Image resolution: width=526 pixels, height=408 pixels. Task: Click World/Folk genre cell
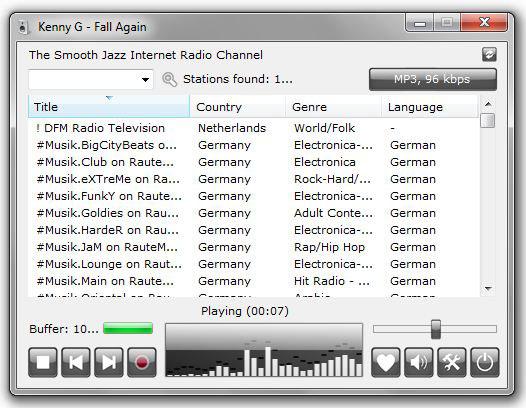pyautogui.click(x=324, y=128)
